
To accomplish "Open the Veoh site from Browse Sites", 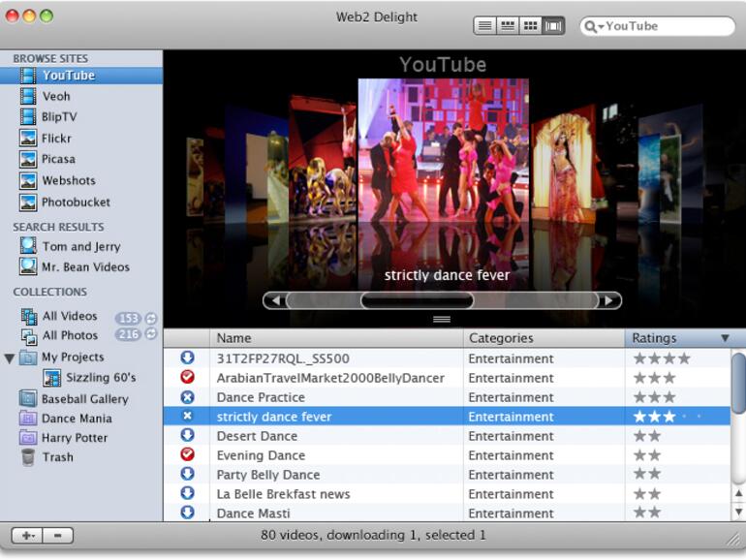I will pos(56,96).
